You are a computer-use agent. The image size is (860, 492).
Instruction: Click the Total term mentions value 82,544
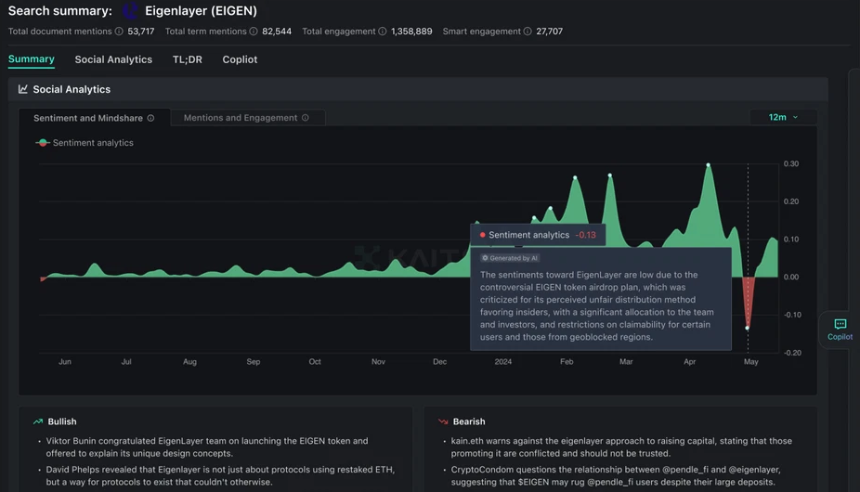coord(277,31)
